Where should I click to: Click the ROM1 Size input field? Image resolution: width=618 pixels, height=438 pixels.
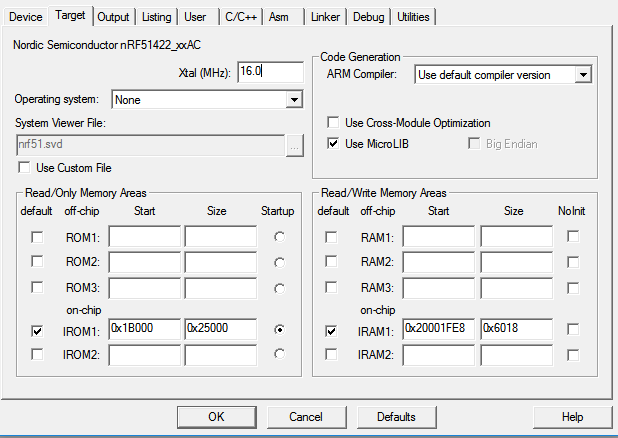[220, 236]
